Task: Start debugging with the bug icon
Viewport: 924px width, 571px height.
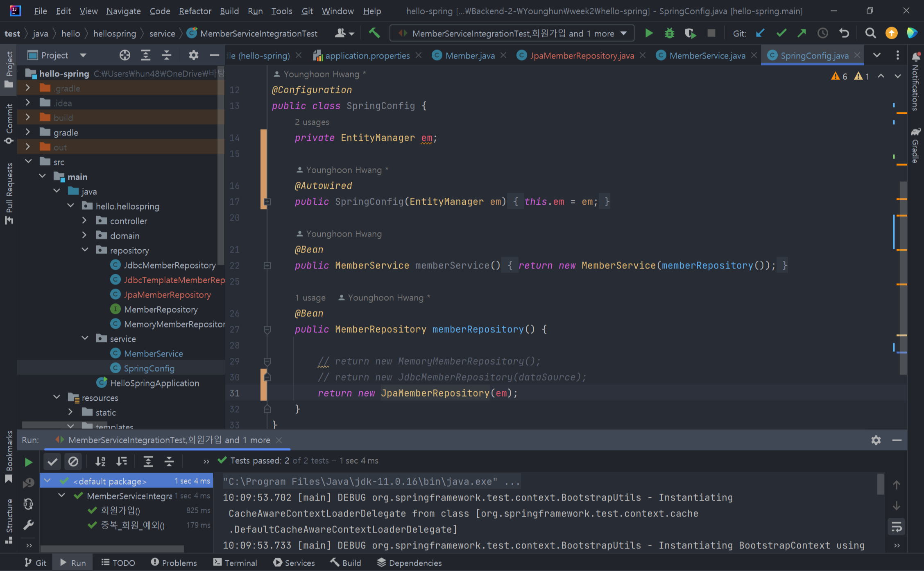Action: pos(669,33)
